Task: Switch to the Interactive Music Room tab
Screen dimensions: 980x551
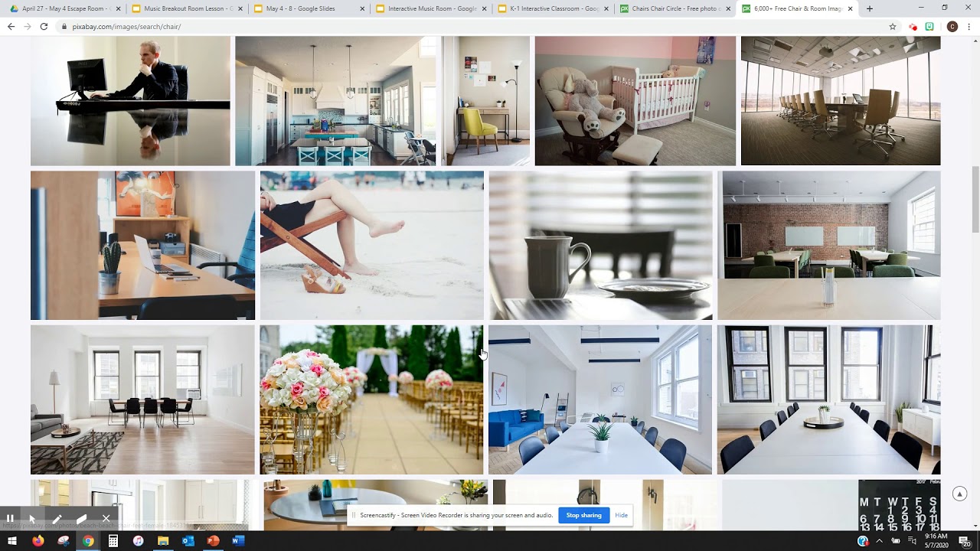Action: click(x=430, y=8)
